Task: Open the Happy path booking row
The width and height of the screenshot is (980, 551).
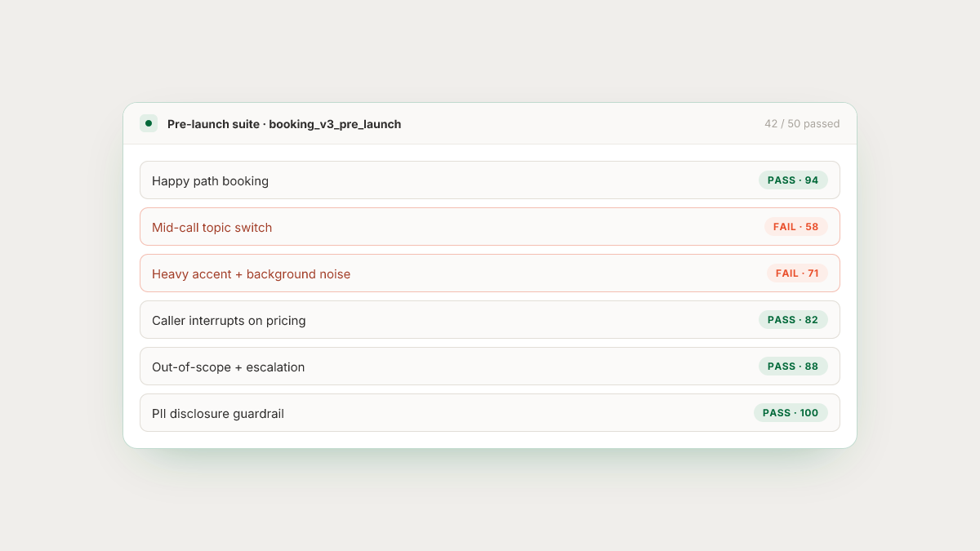Action: pyautogui.click(x=490, y=180)
